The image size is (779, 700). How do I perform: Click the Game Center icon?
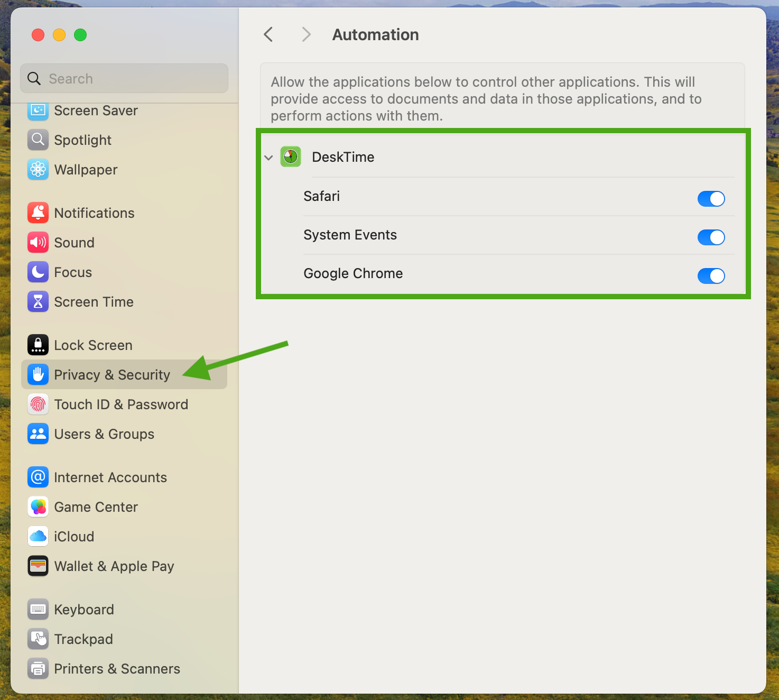click(38, 507)
